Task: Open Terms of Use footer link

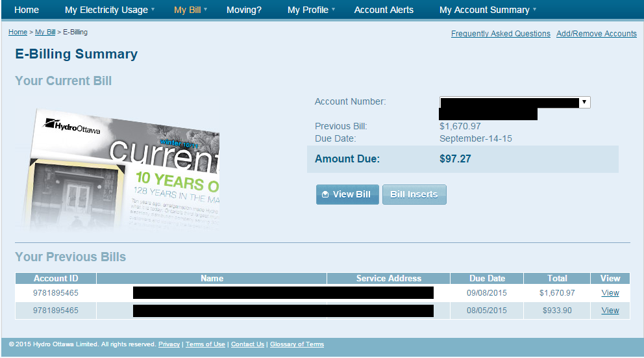Action: pyautogui.click(x=205, y=344)
